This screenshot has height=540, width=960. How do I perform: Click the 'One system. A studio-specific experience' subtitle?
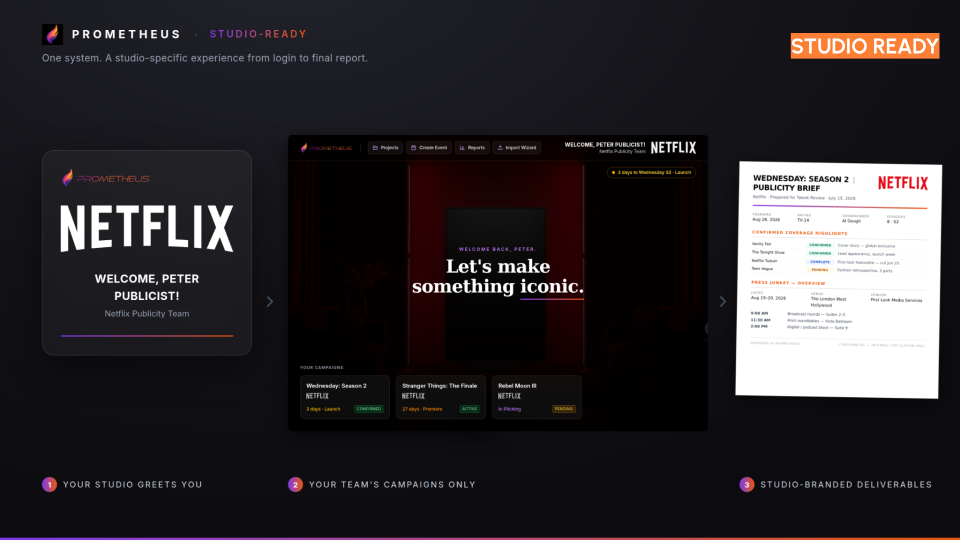pyautogui.click(x=204, y=58)
